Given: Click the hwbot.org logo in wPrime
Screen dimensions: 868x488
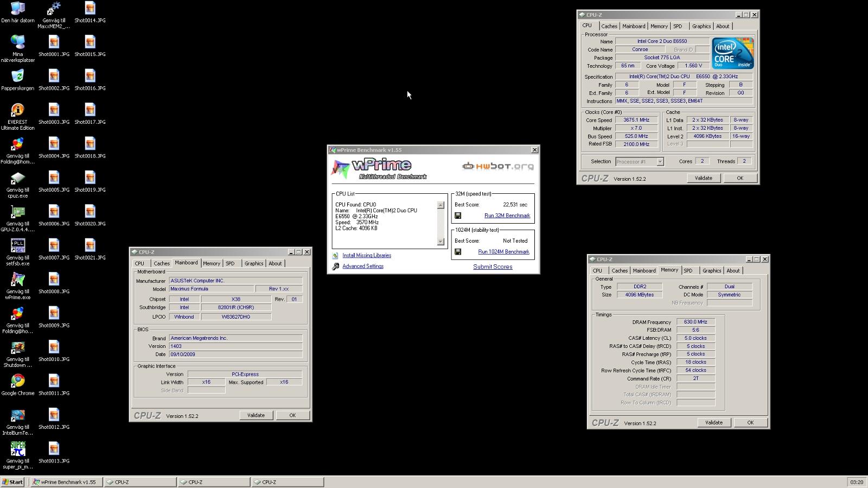Looking at the screenshot, I should click(497, 166).
